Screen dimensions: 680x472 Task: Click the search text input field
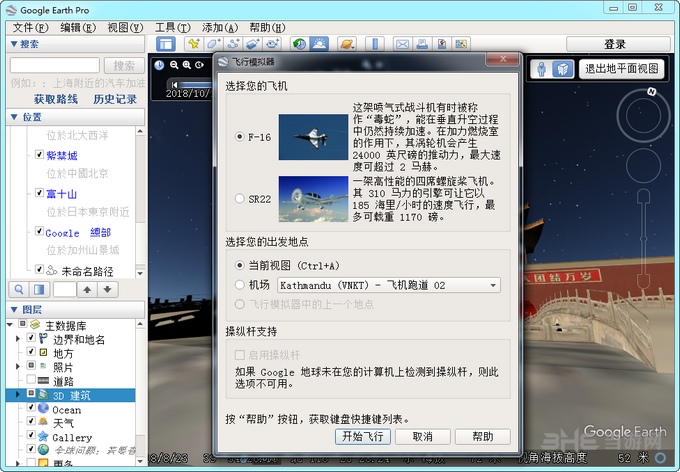pos(55,66)
